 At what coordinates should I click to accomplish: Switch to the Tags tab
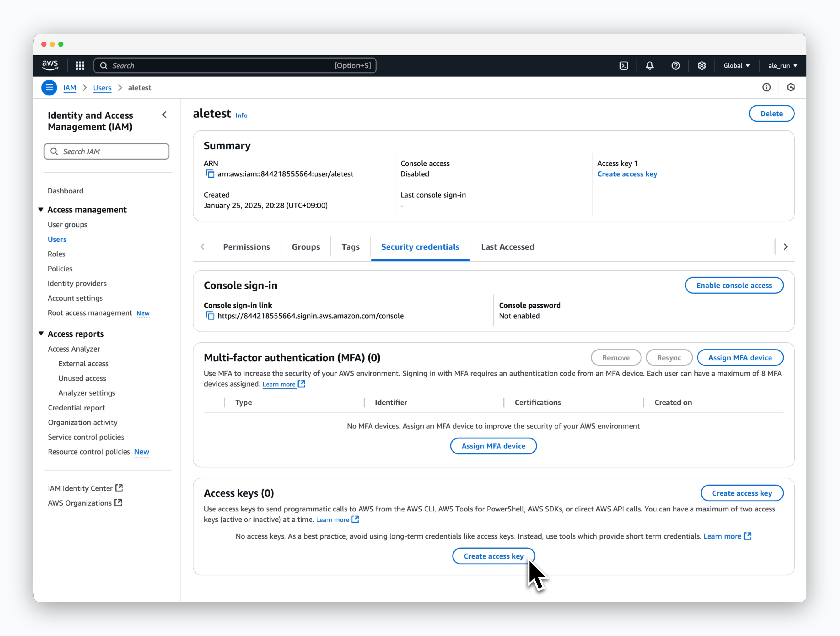(350, 247)
